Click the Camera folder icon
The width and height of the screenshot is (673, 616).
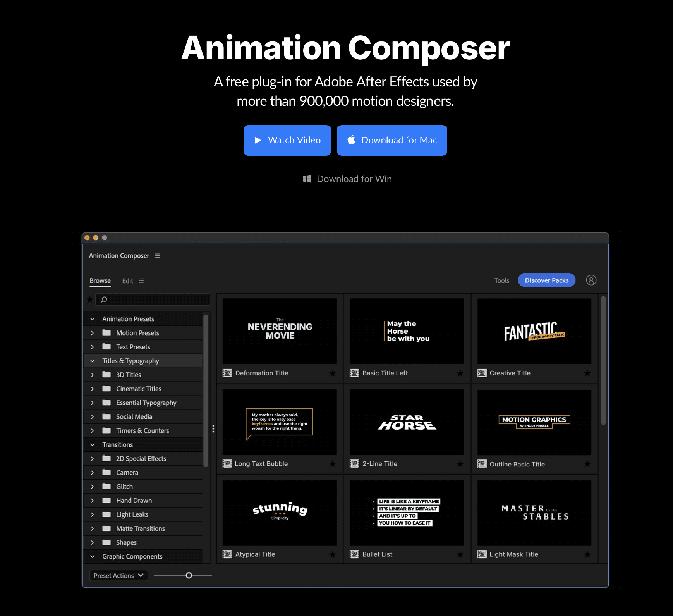coord(106,472)
